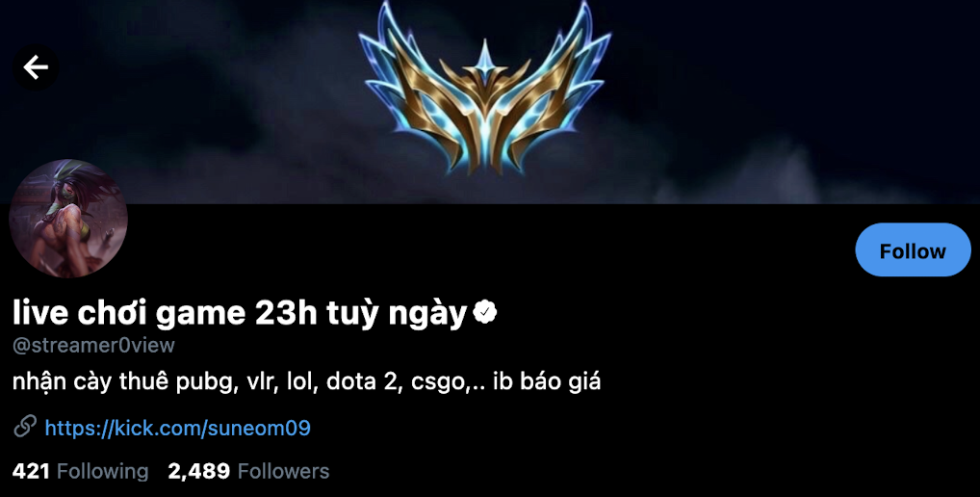Open the kick.com/suneom09 link
This screenshot has width=980, height=497.
coord(177,428)
